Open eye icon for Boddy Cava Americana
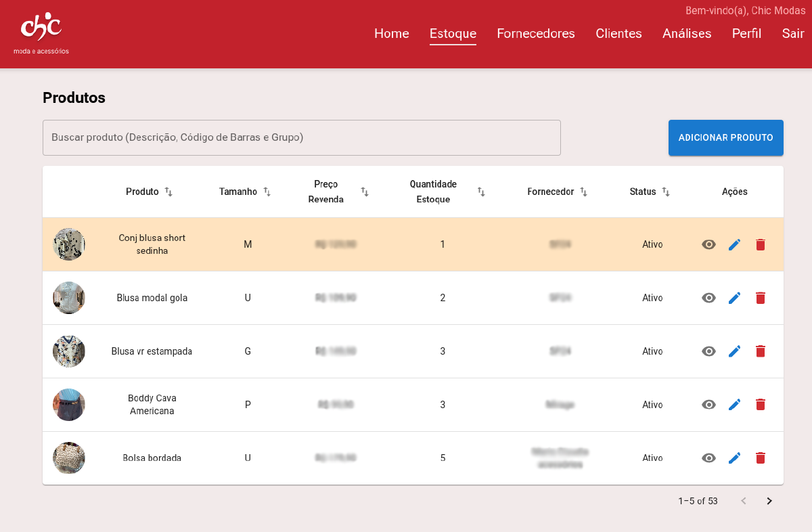Image resolution: width=812 pixels, height=532 pixels. click(708, 405)
